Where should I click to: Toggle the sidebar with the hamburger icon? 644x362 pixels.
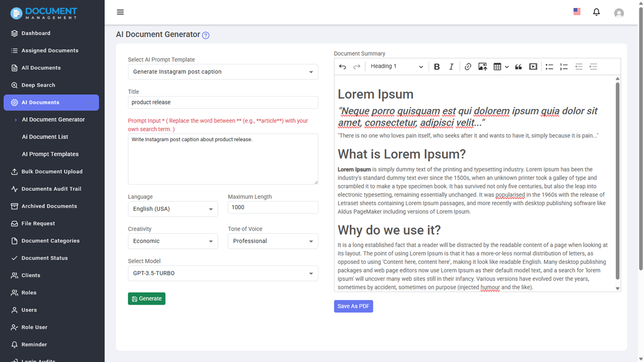click(120, 12)
